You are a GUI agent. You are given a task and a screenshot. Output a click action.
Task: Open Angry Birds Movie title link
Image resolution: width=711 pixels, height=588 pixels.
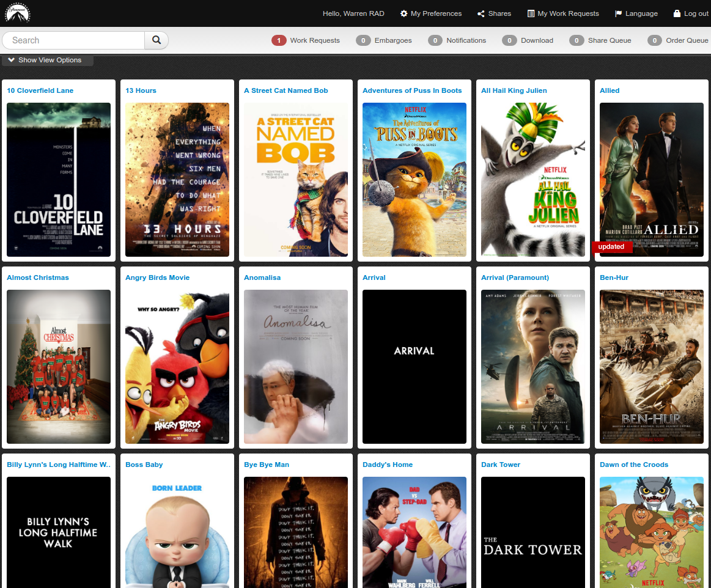click(157, 277)
